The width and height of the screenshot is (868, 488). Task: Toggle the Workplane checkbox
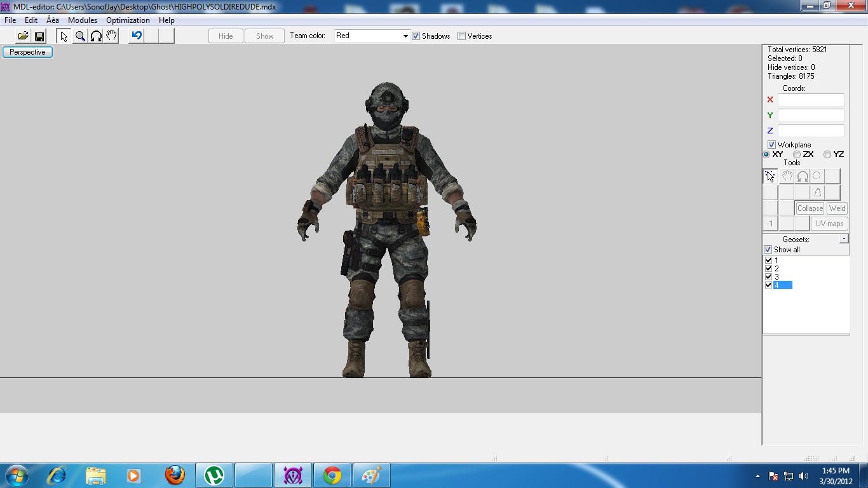tap(771, 145)
